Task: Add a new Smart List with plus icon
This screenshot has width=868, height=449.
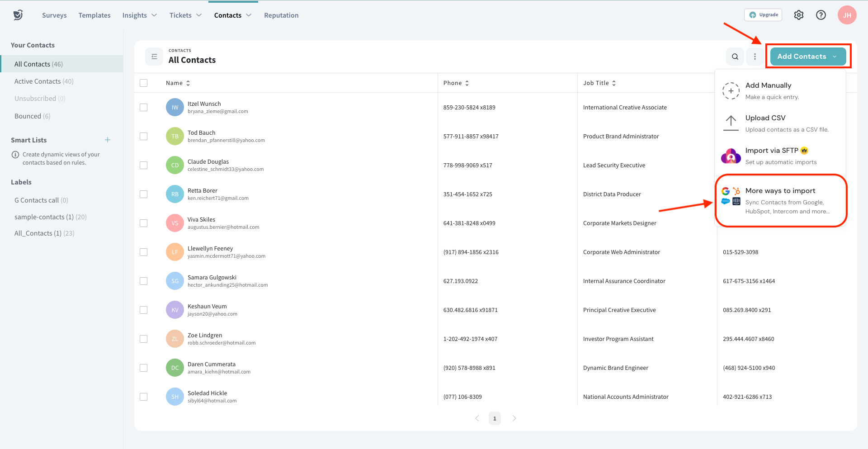Action: 108,140
